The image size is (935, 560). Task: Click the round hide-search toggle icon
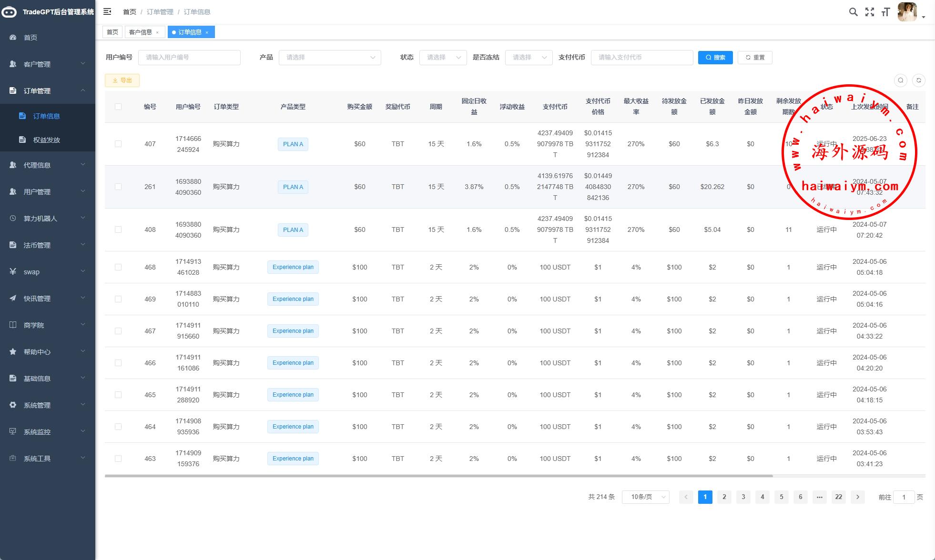pos(900,80)
